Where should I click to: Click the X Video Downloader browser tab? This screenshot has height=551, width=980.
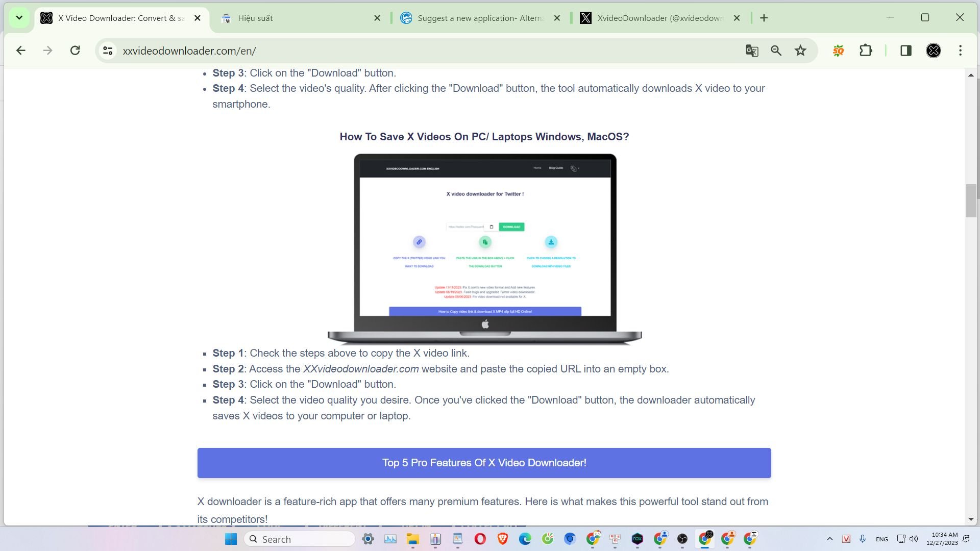[119, 18]
